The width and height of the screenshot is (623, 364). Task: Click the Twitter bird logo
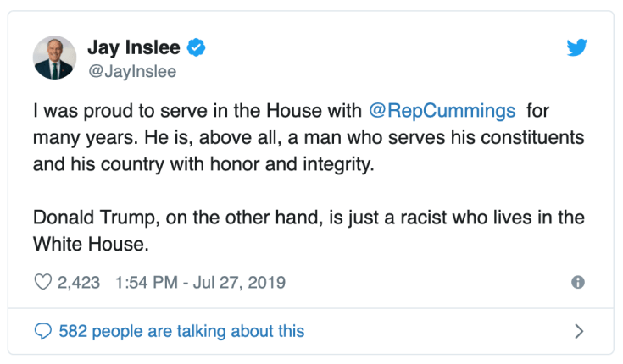pyautogui.click(x=577, y=48)
